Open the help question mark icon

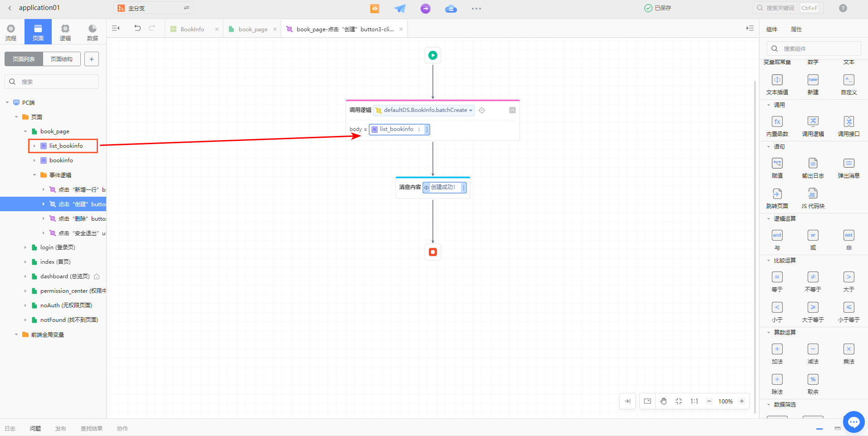tap(843, 8)
